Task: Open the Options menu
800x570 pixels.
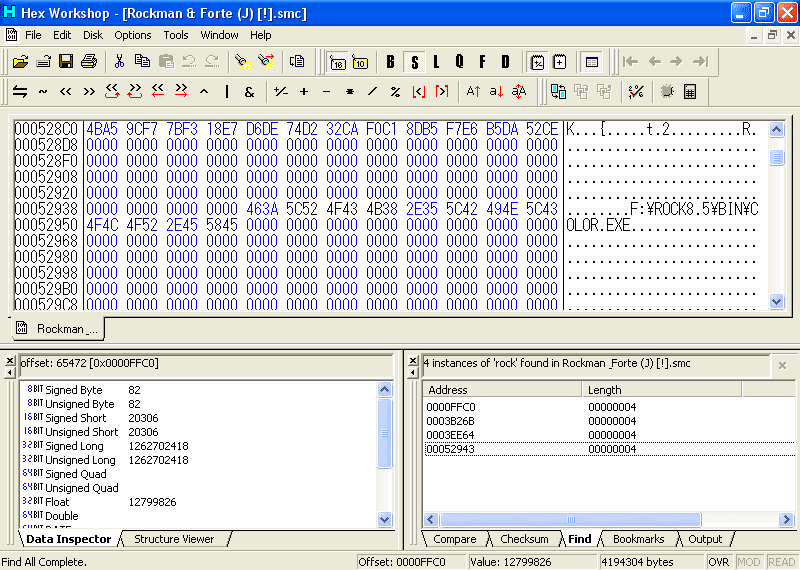Action: [x=133, y=35]
